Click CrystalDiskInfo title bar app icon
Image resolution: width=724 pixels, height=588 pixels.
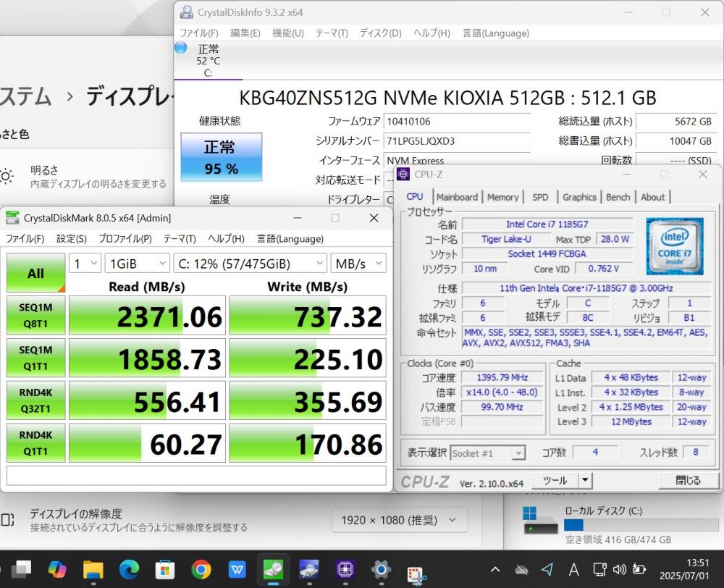pyautogui.click(x=187, y=12)
